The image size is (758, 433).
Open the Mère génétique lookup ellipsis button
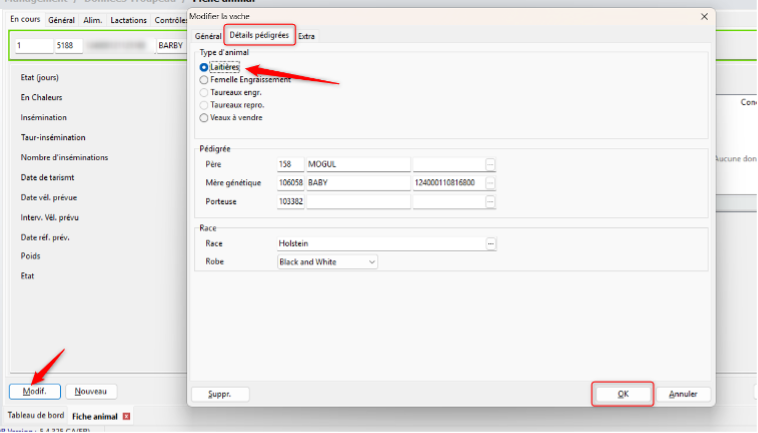click(491, 183)
